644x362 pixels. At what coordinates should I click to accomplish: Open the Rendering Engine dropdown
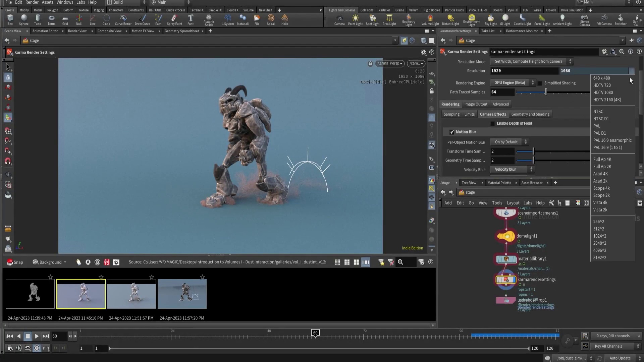click(x=513, y=83)
